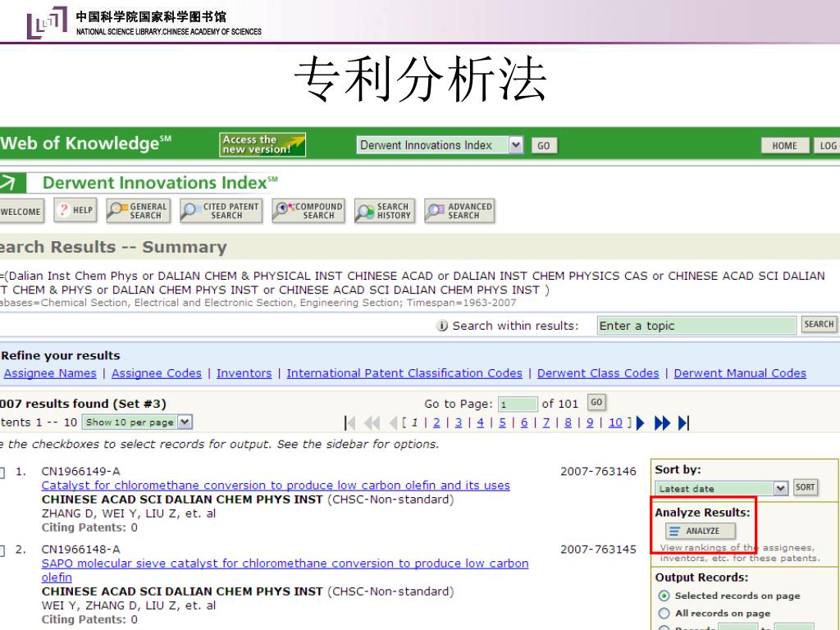Open the Help page with question mark
The width and height of the screenshot is (840, 630).
tap(75, 210)
